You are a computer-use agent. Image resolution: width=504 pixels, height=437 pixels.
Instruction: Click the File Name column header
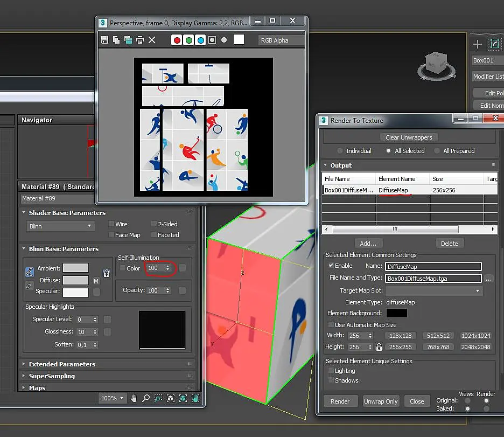(349, 179)
